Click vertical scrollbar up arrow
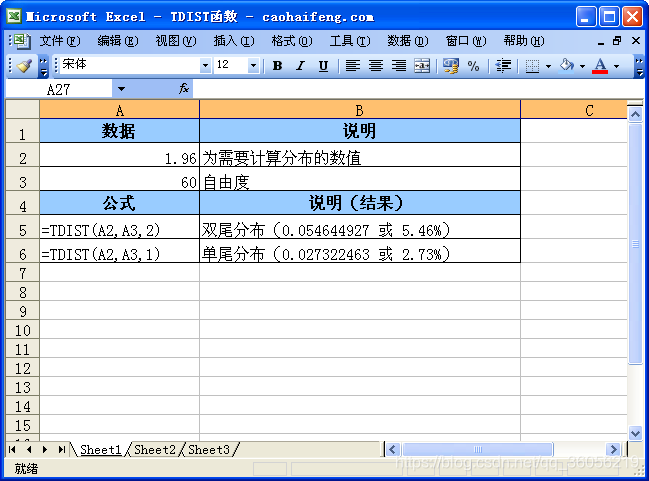The width and height of the screenshot is (649, 481). coord(635,114)
